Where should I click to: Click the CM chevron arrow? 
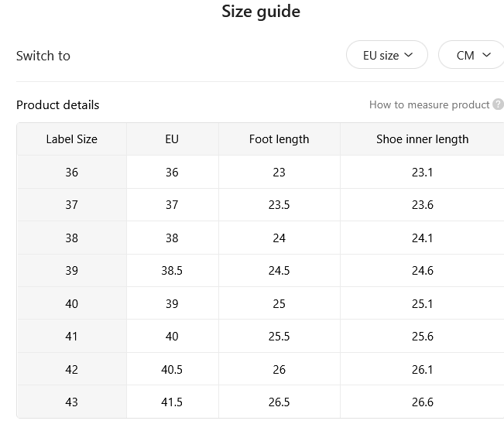coord(487,55)
